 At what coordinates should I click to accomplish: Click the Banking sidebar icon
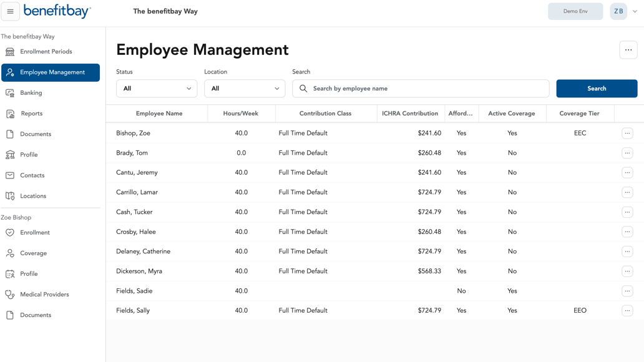[10, 93]
